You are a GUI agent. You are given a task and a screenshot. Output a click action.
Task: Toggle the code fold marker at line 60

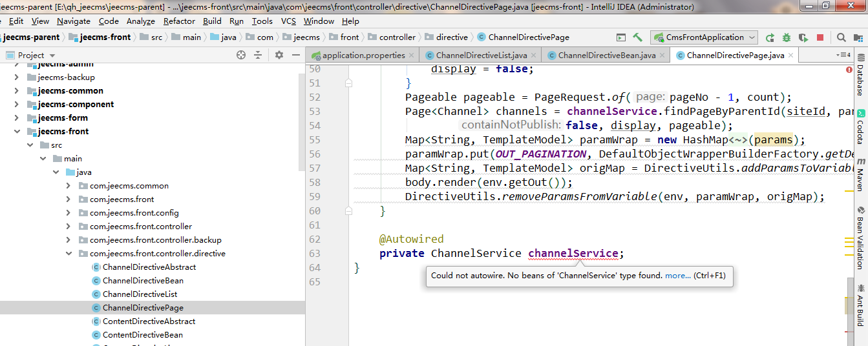tap(349, 210)
